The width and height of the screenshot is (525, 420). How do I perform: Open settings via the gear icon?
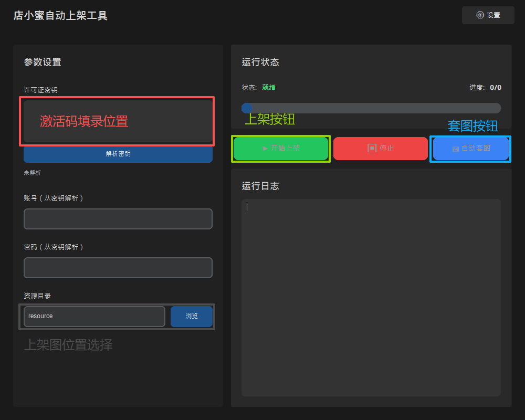480,15
